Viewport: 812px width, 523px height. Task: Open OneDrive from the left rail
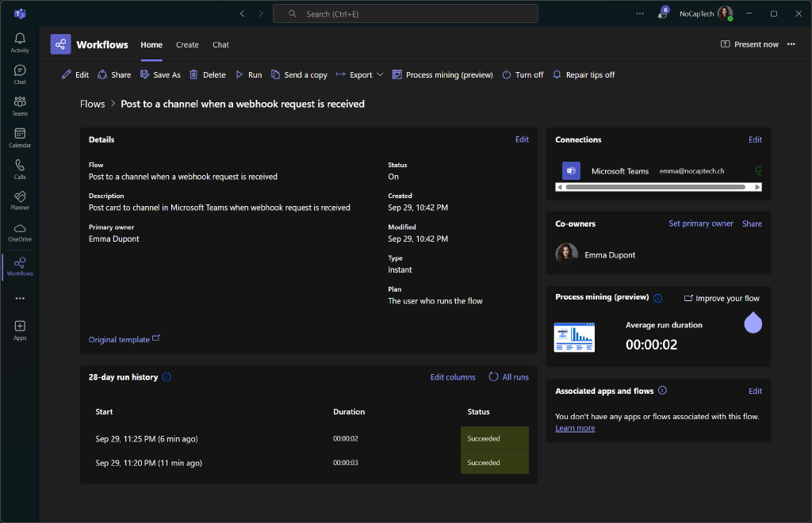point(20,232)
